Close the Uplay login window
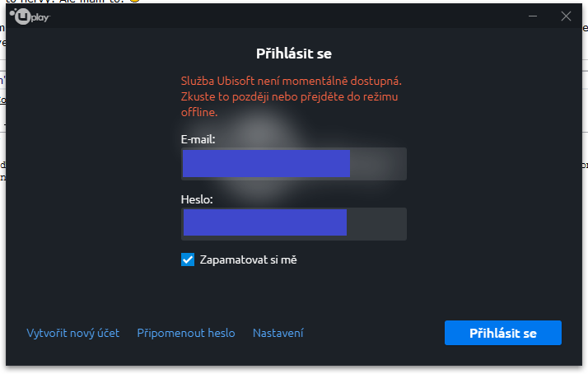The height and width of the screenshot is (374, 588). 566,16
